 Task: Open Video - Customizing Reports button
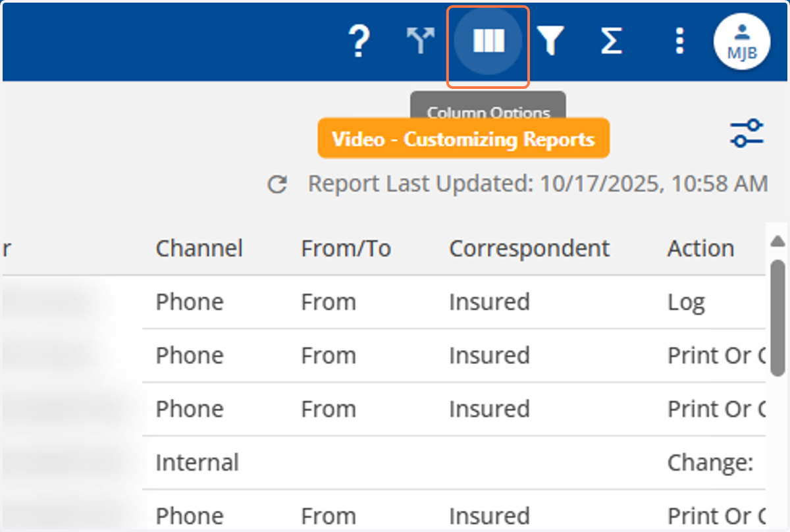click(463, 139)
